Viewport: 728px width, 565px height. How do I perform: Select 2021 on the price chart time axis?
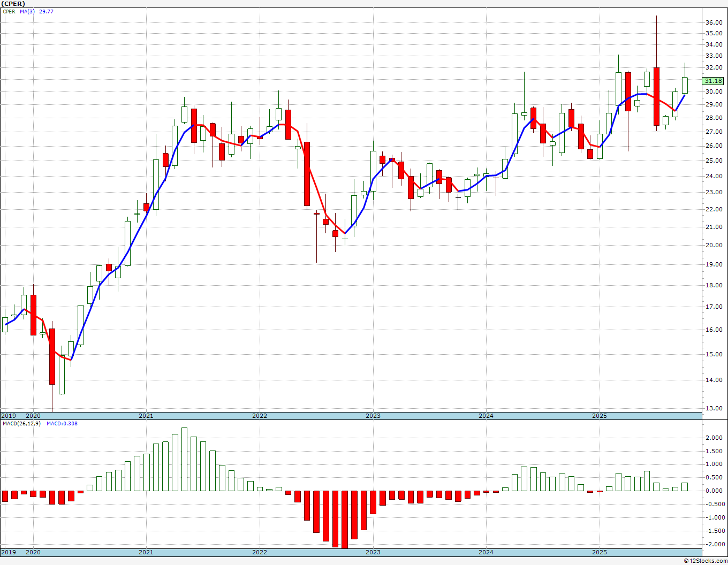point(146,416)
